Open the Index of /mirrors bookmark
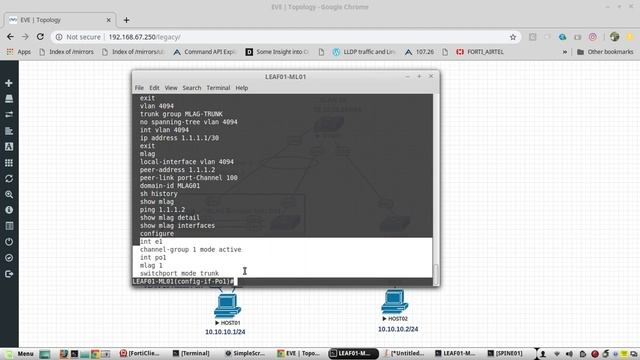The width and height of the screenshot is (640, 360). coord(67,52)
